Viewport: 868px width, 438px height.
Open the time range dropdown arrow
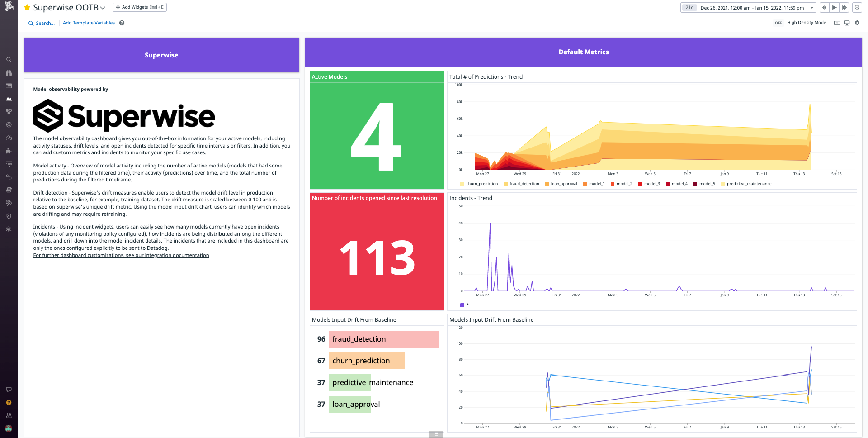(812, 7)
